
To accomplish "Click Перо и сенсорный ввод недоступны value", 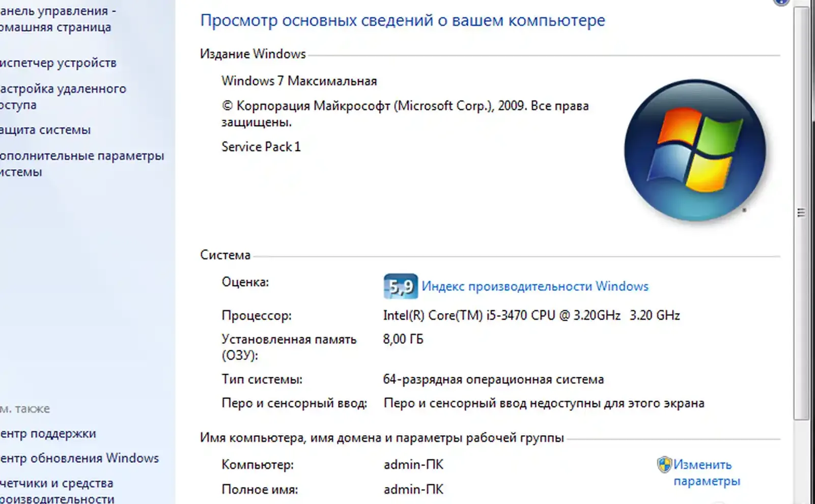I will [544, 403].
